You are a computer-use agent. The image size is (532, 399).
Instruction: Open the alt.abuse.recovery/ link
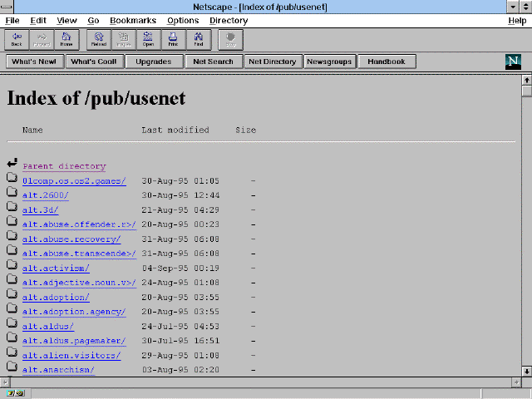point(71,239)
